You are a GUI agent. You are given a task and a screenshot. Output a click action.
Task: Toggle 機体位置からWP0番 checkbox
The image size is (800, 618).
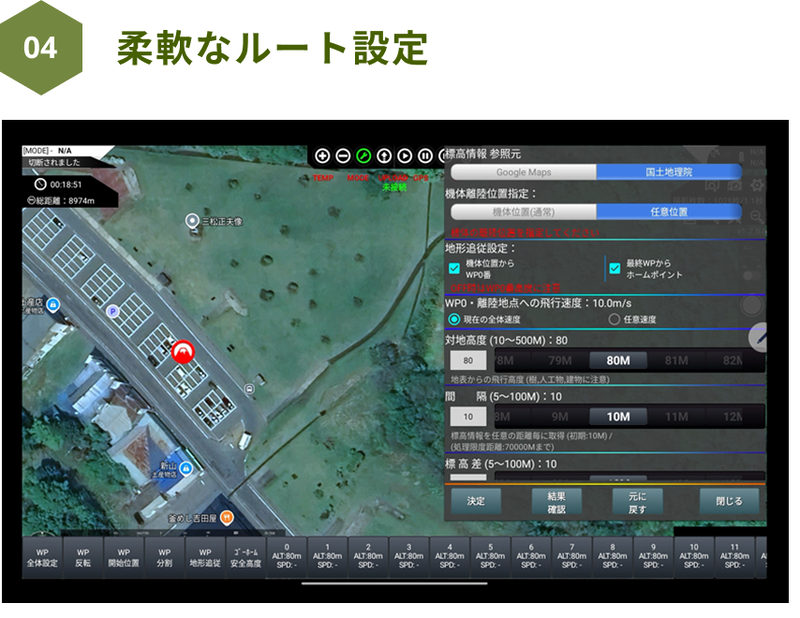coord(454,268)
